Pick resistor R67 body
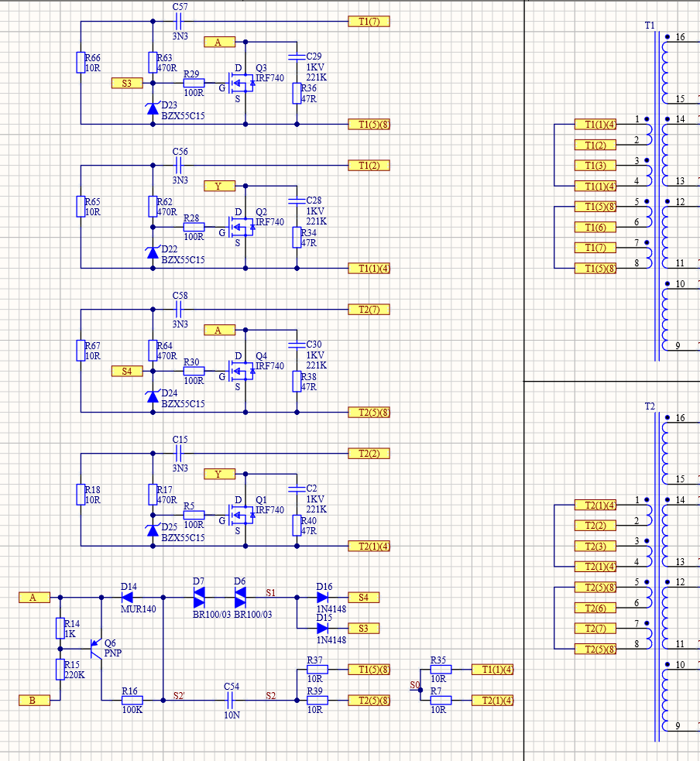Image resolution: width=700 pixels, height=761 pixels. point(81,351)
